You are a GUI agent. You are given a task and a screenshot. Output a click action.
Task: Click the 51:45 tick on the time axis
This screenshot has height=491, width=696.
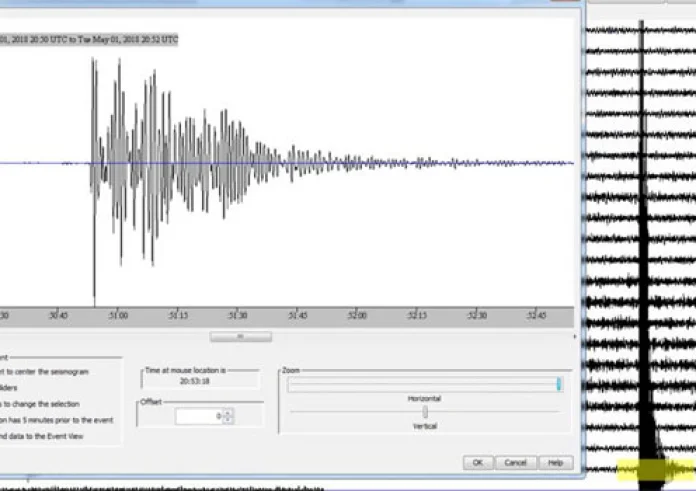(x=297, y=315)
